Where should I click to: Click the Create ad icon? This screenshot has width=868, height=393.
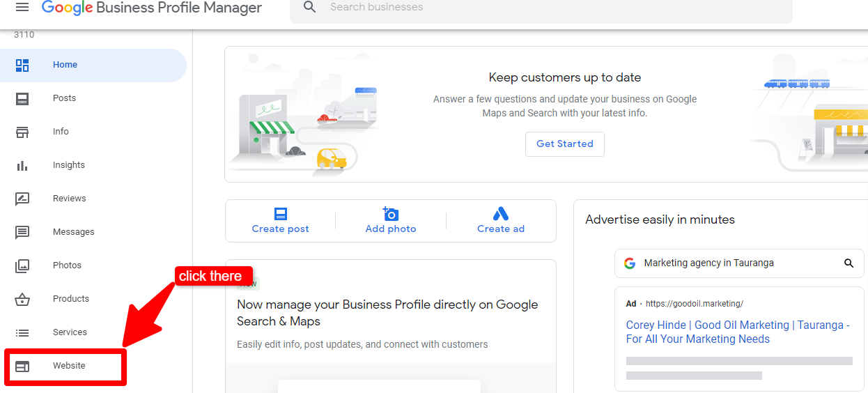coord(501,214)
